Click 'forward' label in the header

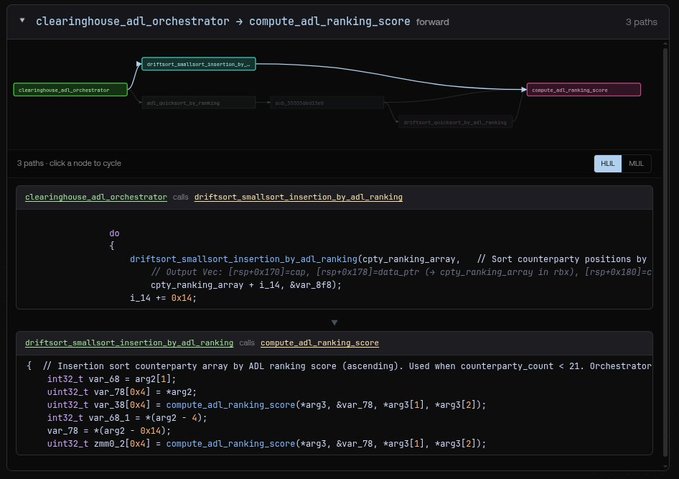[432, 22]
